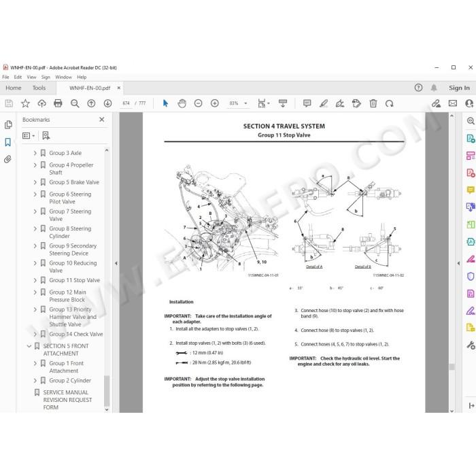
Task: Open SERVICE MANUAL REVISION REQUEST FORM bookmark
Action: [x=67, y=400]
